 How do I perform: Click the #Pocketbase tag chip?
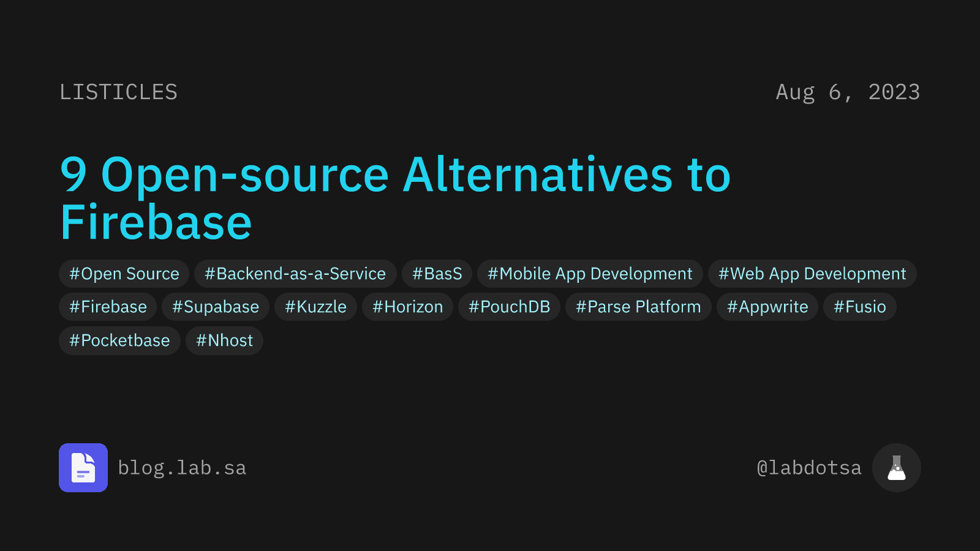(119, 340)
